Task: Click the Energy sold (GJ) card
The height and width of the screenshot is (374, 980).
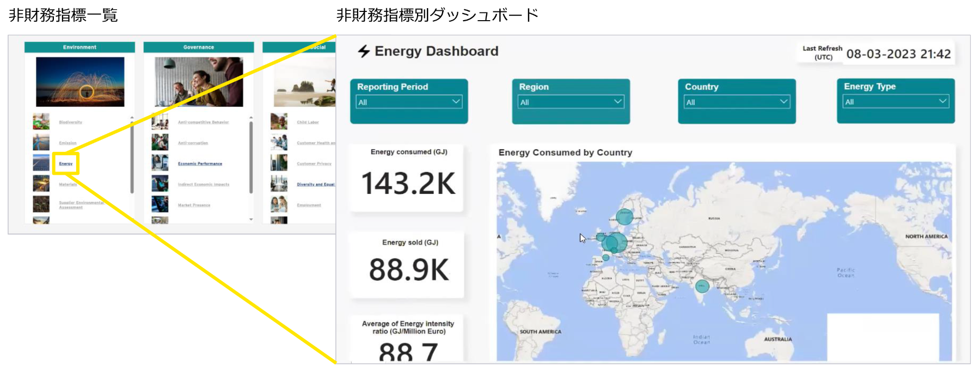Action: point(408,265)
